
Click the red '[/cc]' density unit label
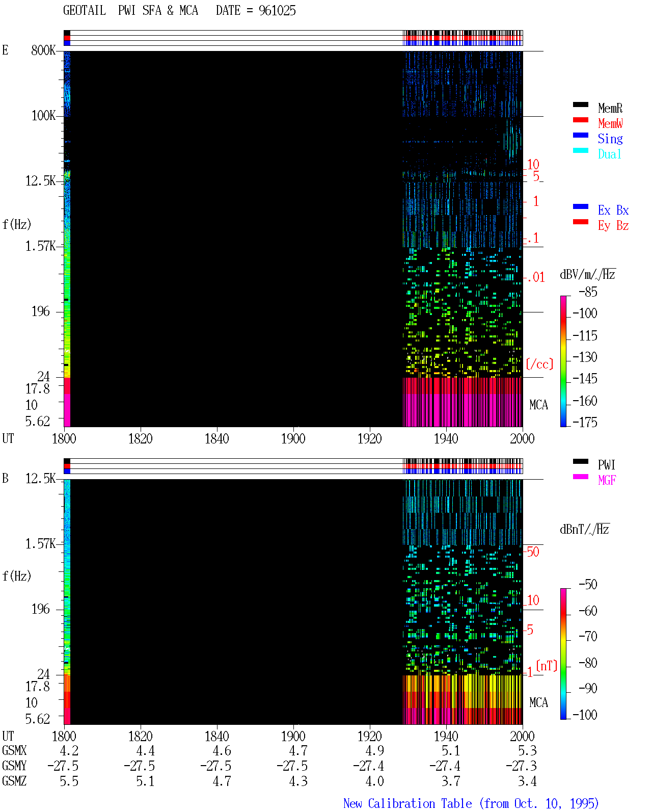pos(539,364)
